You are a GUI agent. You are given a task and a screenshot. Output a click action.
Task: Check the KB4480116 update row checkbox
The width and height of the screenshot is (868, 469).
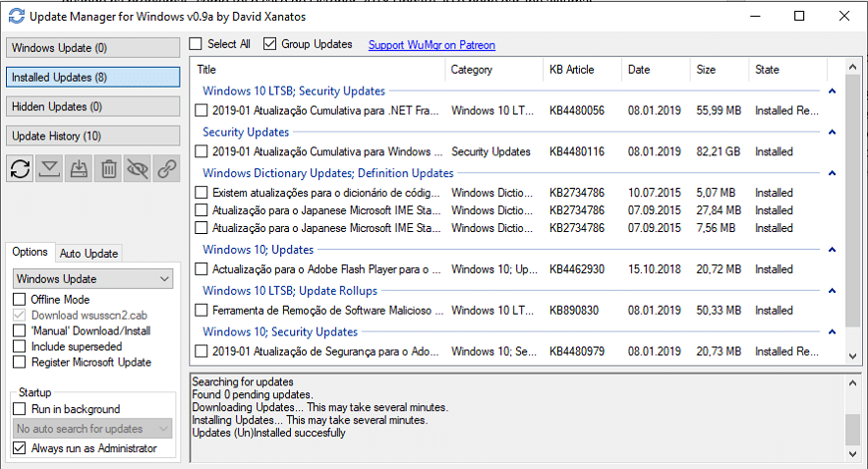[202, 151]
